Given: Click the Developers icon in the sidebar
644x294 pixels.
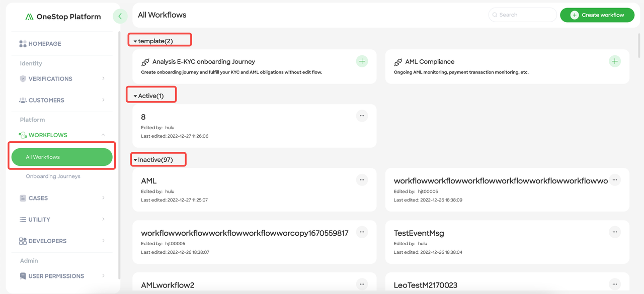Looking at the screenshot, I should [x=23, y=241].
